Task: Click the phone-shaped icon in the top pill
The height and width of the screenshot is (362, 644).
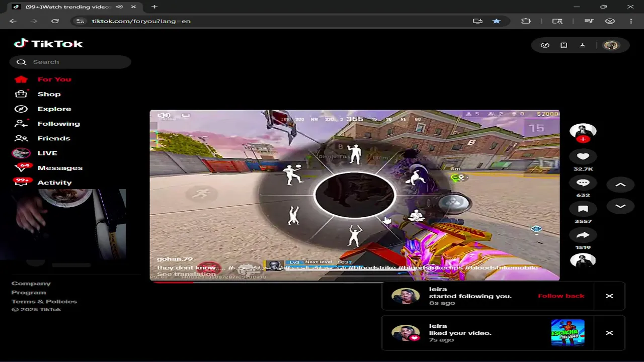Action: (x=563, y=45)
